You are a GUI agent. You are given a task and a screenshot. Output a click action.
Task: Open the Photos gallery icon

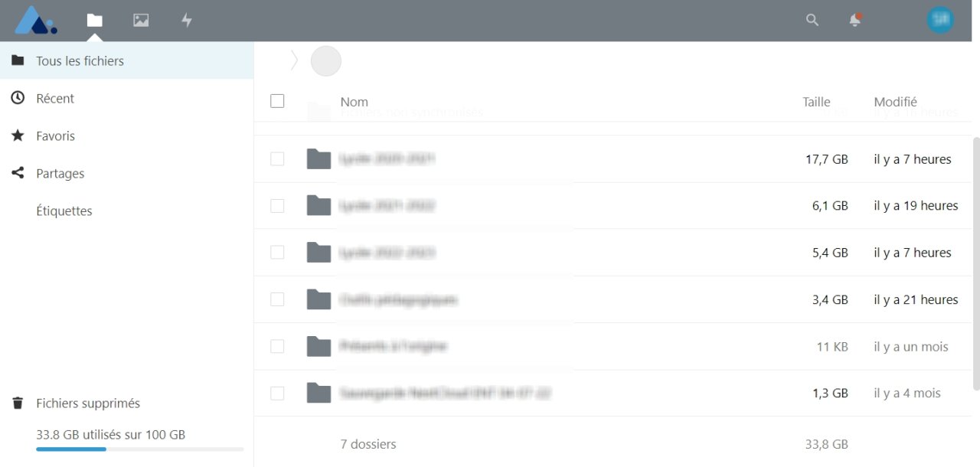click(141, 21)
